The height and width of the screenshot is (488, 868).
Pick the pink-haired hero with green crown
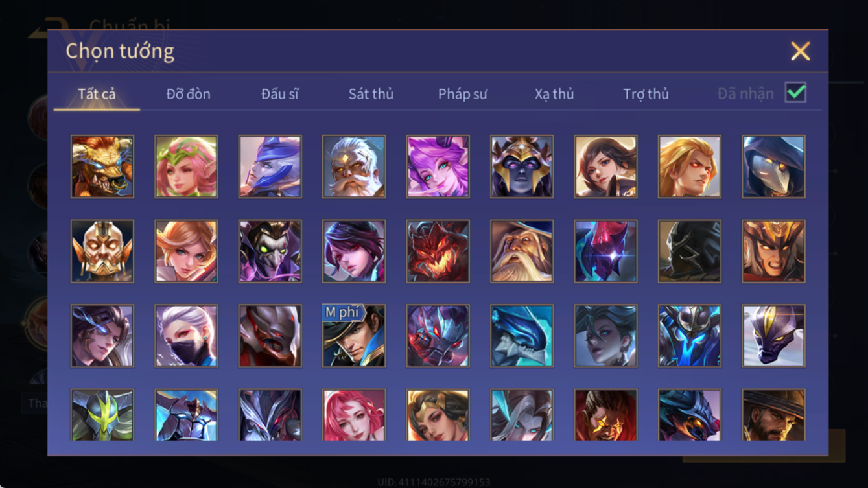(186, 167)
